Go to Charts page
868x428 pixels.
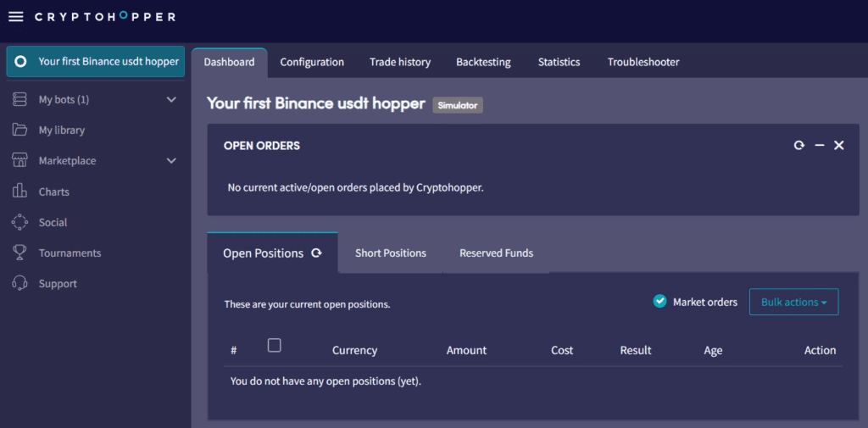pyautogui.click(x=53, y=192)
